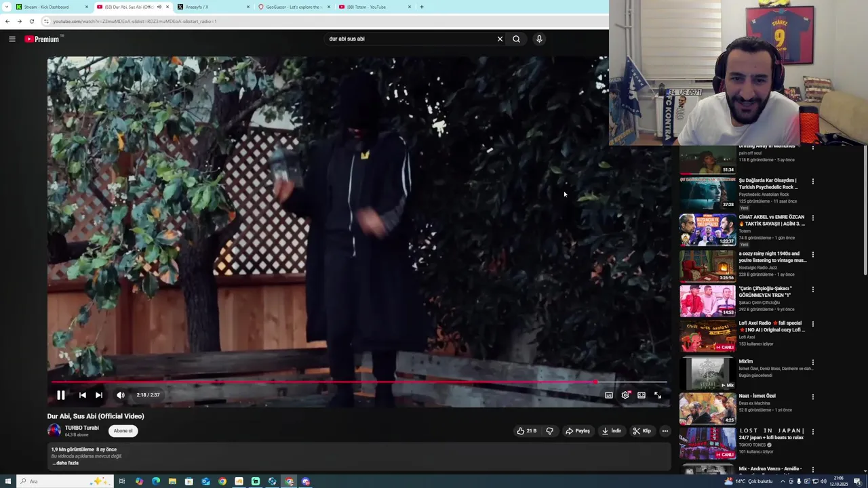Expand description with ...daha fazla
Image resolution: width=868 pixels, height=488 pixels.
pyautogui.click(x=65, y=463)
